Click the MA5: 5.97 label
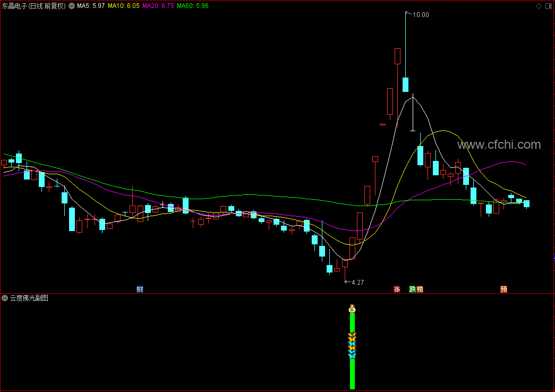The image size is (555, 392). click(x=91, y=6)
